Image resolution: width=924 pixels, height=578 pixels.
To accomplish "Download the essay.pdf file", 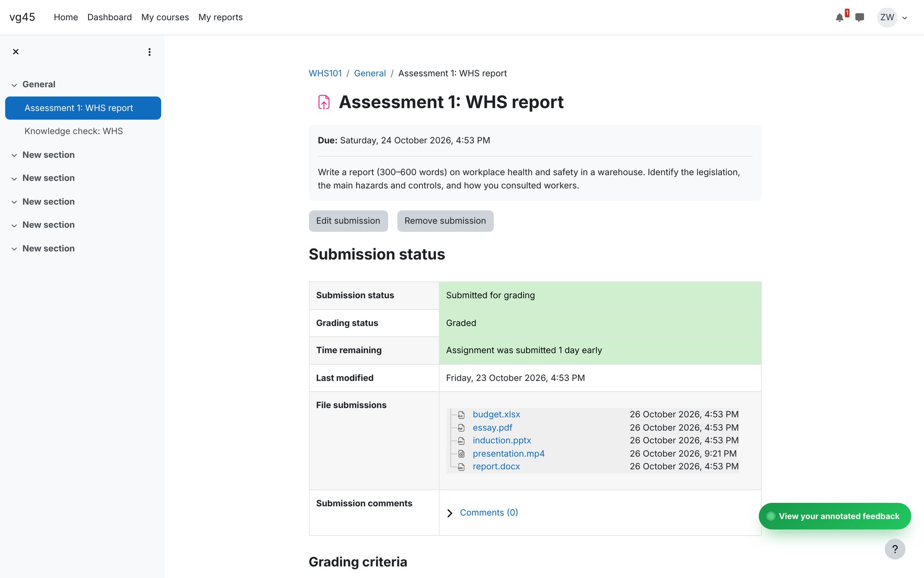I will point(492,428).
